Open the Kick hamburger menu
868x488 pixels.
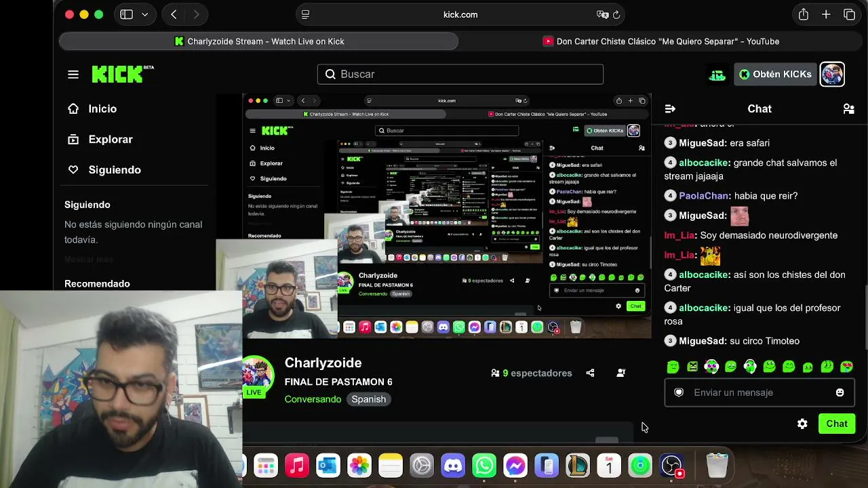(x=73, y=75)
